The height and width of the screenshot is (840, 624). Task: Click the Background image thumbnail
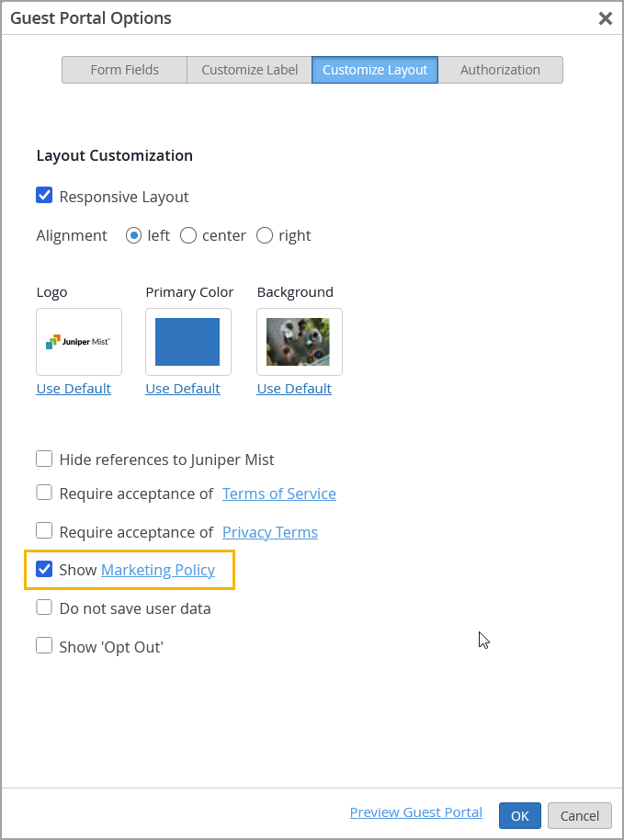coord(299,342)
